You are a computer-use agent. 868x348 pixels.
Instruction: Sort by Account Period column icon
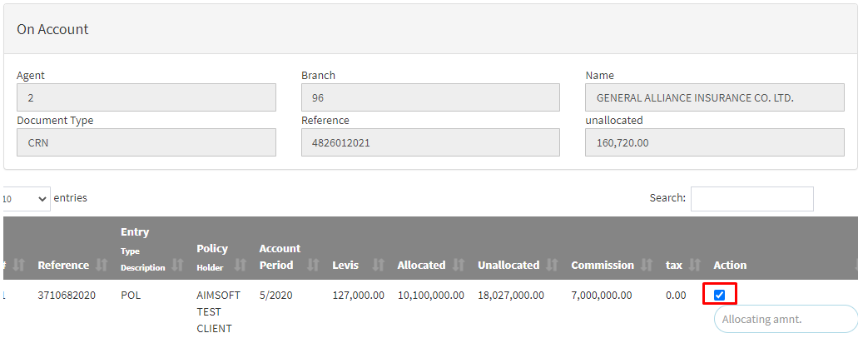click(x=314, y=266)
